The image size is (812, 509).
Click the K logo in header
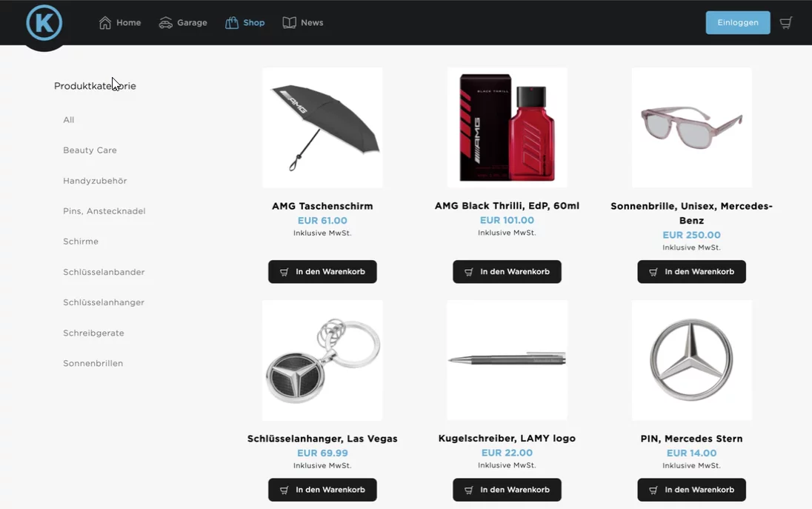click(44, 23)
